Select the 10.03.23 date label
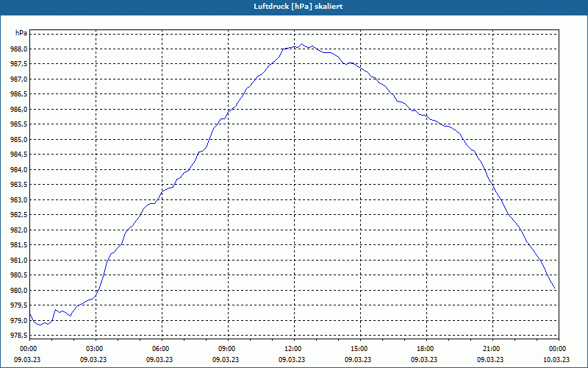This screenshot has height=368, width=588. tap(556, 360)
